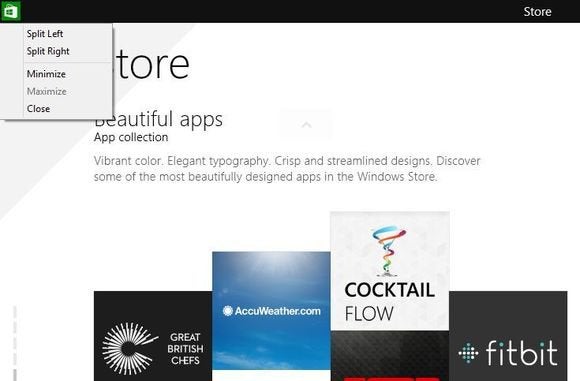580x381 pixels.
Task: Click the Store title in title bar
Action: tap(537, 12)
